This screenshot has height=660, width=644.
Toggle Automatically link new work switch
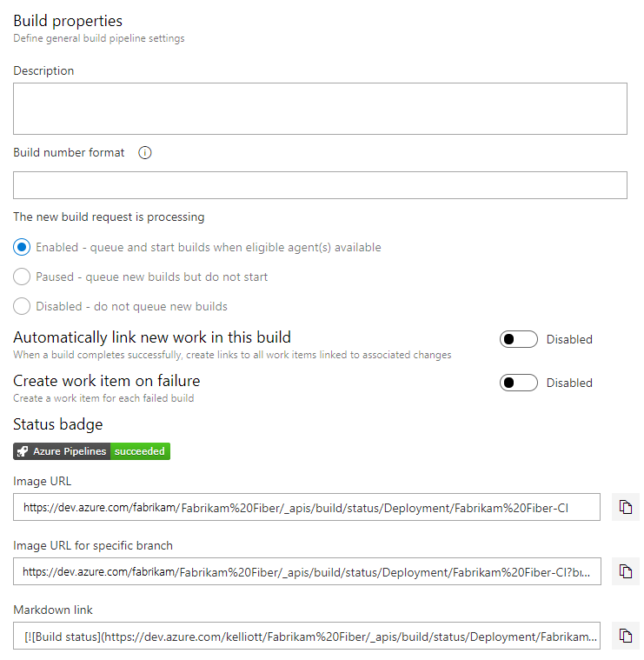518,339
